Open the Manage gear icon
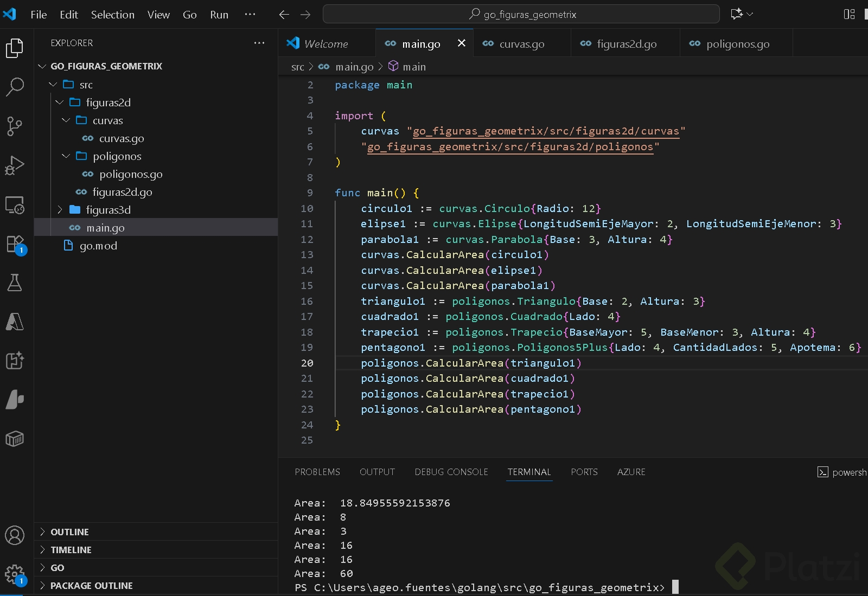This screenshot has height=596, width=868. click(x=15, y=574)
